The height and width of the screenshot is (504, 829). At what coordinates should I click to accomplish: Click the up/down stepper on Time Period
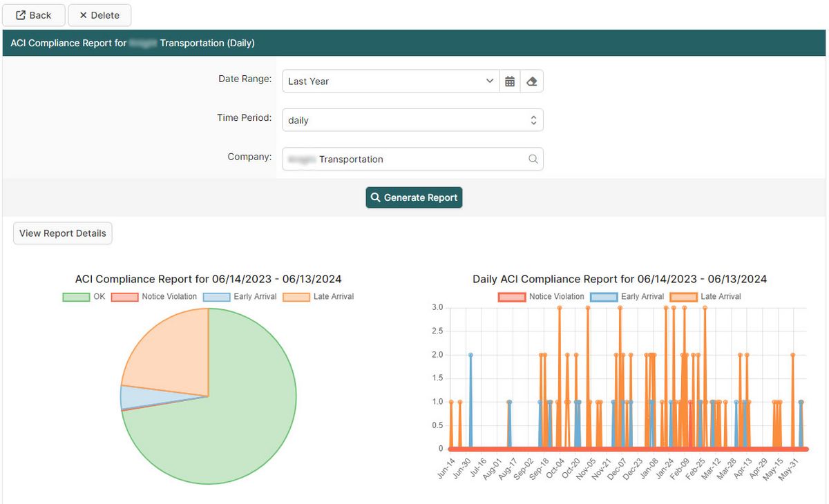click(x=533, y=119)
